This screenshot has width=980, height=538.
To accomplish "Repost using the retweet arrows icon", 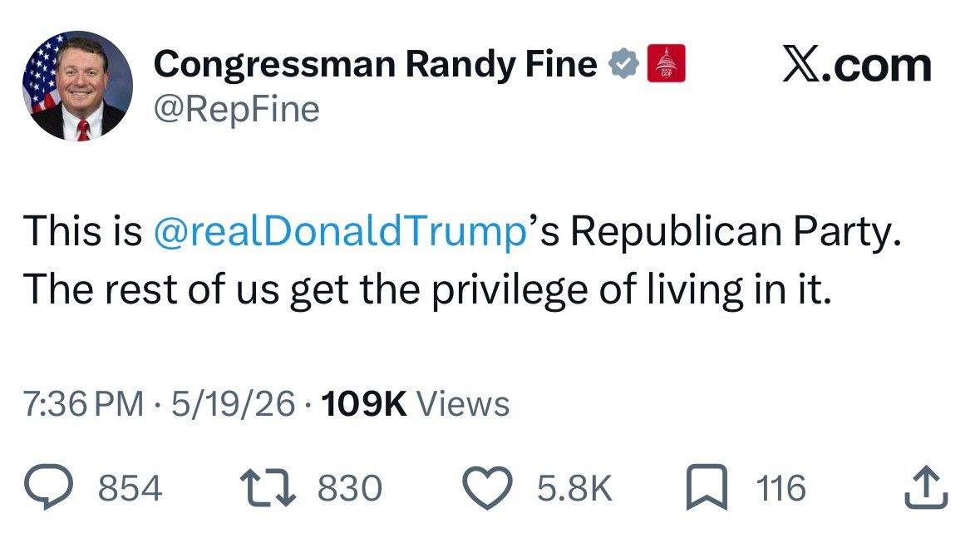I will pyautogui.click(x=268, y=488).
